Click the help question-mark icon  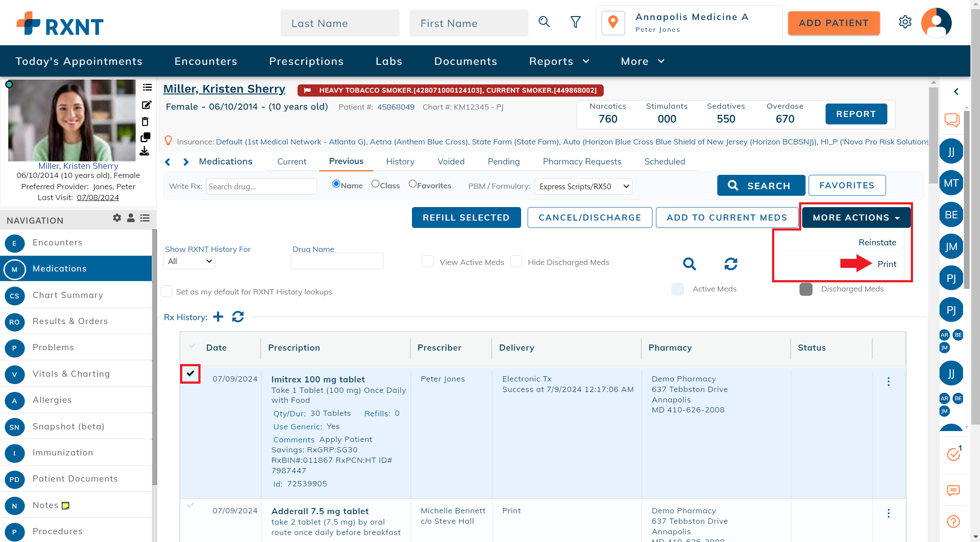[x=953, y=522]
